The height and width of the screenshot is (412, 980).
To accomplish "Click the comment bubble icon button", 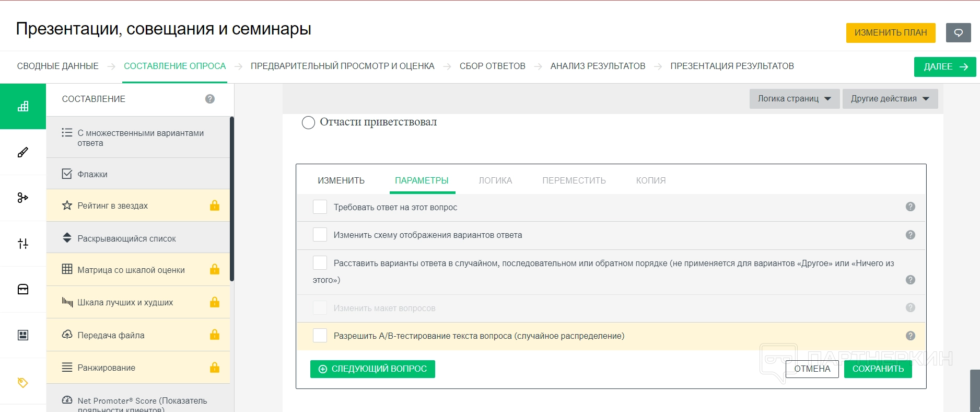I will click(959, 32).
